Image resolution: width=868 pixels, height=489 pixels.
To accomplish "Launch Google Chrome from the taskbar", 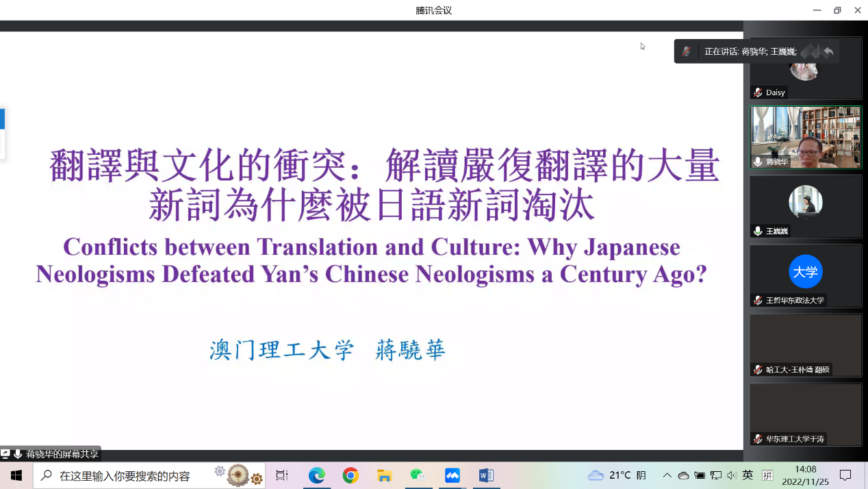I will (x=350, y=475).
